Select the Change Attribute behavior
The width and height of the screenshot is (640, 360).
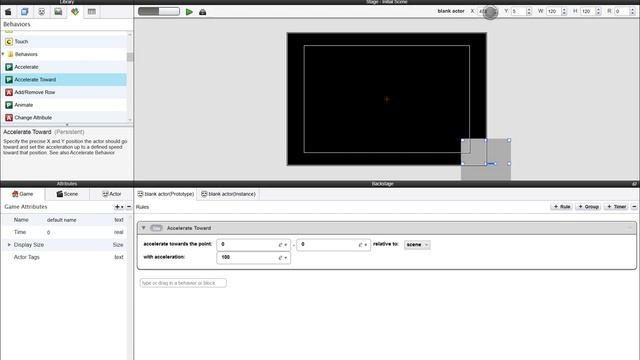point(64,118)
